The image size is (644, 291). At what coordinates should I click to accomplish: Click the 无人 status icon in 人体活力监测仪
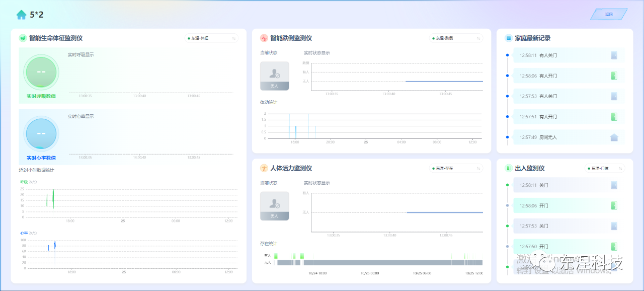[x=274, y=205]
